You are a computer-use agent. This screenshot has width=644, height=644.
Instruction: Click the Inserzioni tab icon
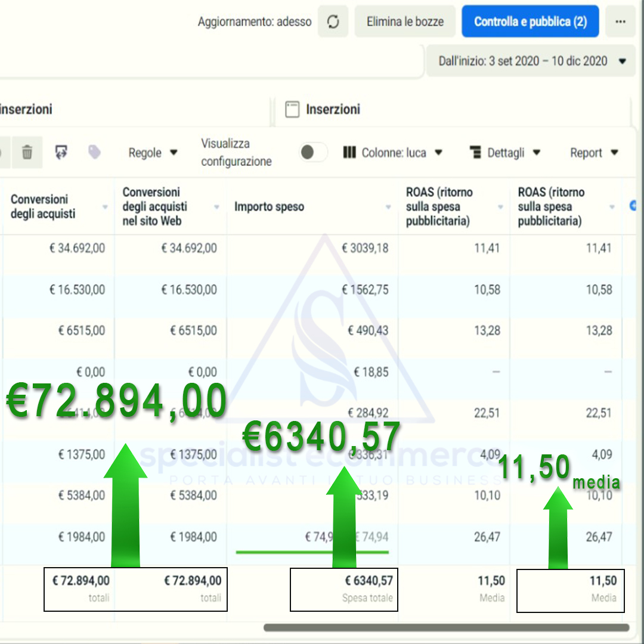pyautogui.click(x=292, y=110)
